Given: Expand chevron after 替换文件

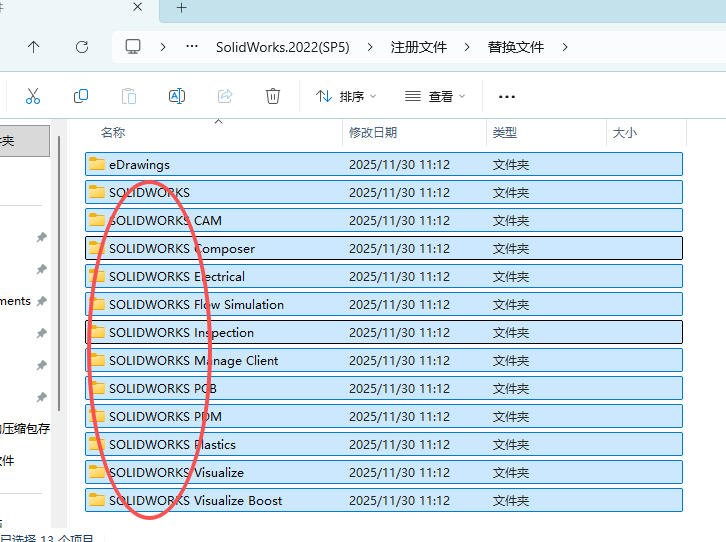Looking at the screenshot, I should click(565, 47).
